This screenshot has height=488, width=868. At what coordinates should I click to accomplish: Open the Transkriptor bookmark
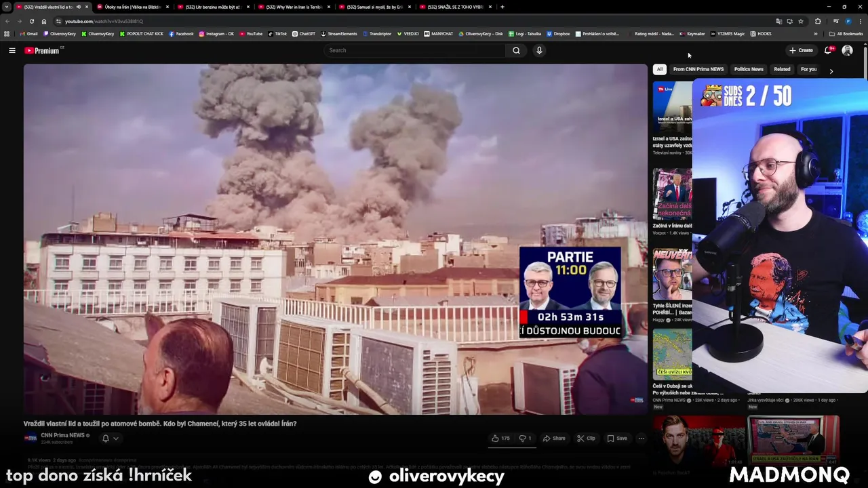[377, 34]
